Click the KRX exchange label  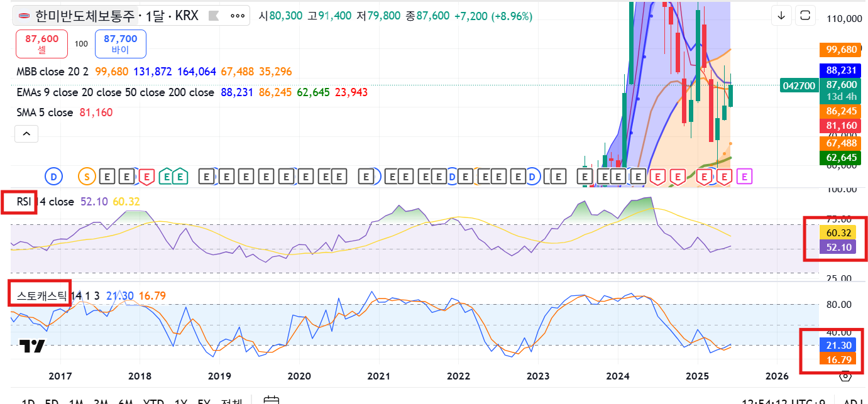point(187,16)
